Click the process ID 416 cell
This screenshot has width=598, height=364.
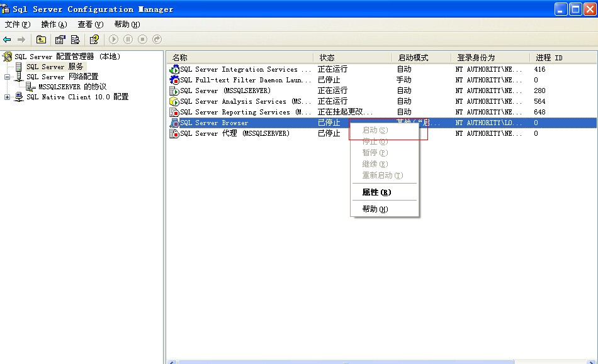click(x=539, y=69)
